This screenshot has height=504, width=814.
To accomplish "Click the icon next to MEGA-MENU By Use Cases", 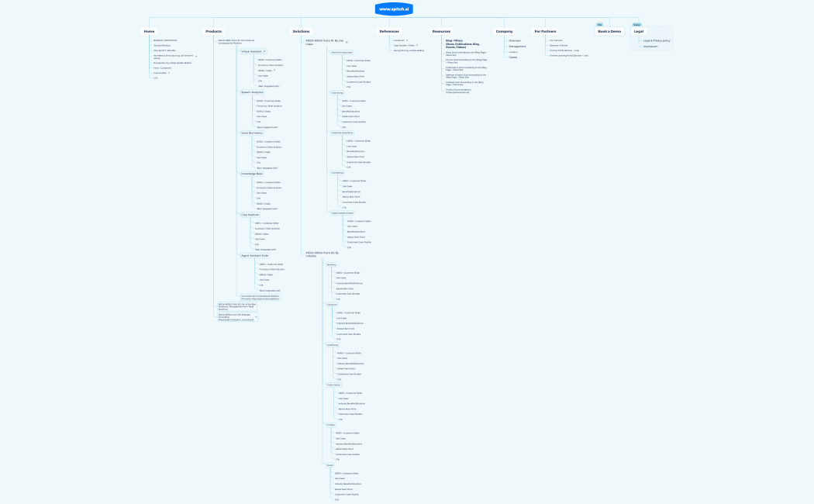I will pyautogui.click(x=347, y=42).
